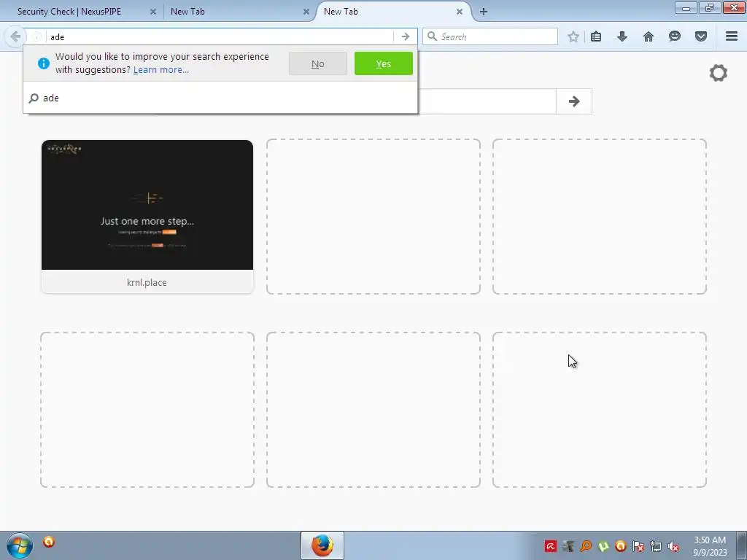Click the muted volume tray icon
Image resolution: width=747 pixels, height=560 pixels.
click(x=673, y=546)
